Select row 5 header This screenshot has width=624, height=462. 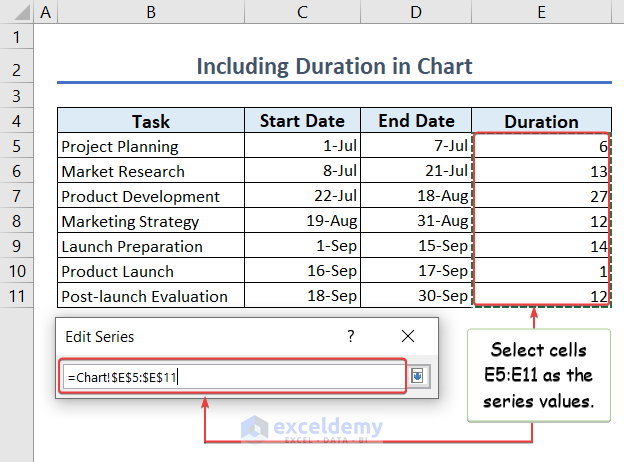coord(17,146)
